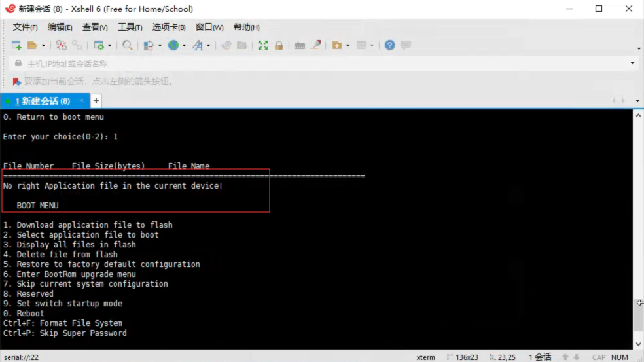
Task: Expand color scheme dropdown arrow
Action: pos(160,46)
